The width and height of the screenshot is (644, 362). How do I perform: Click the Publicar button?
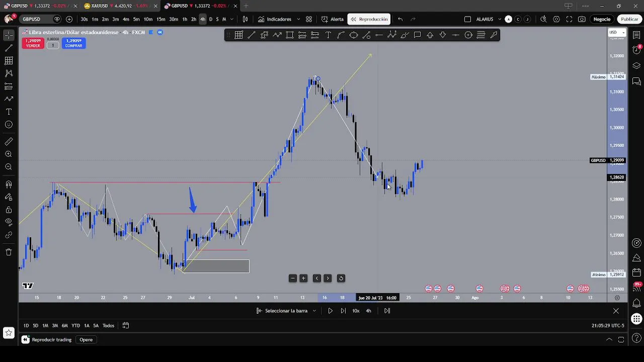(x=629, y=19)
